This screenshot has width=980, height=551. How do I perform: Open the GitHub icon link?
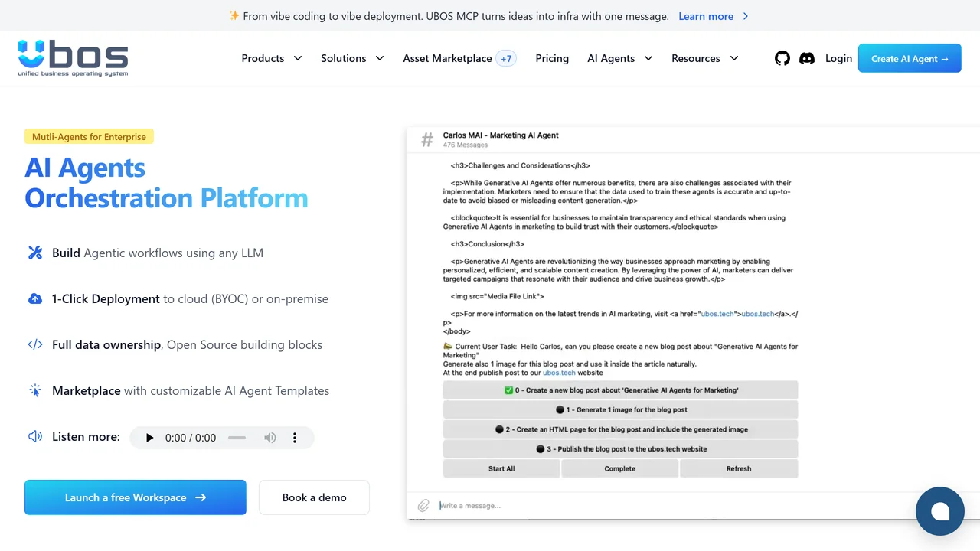782,58
